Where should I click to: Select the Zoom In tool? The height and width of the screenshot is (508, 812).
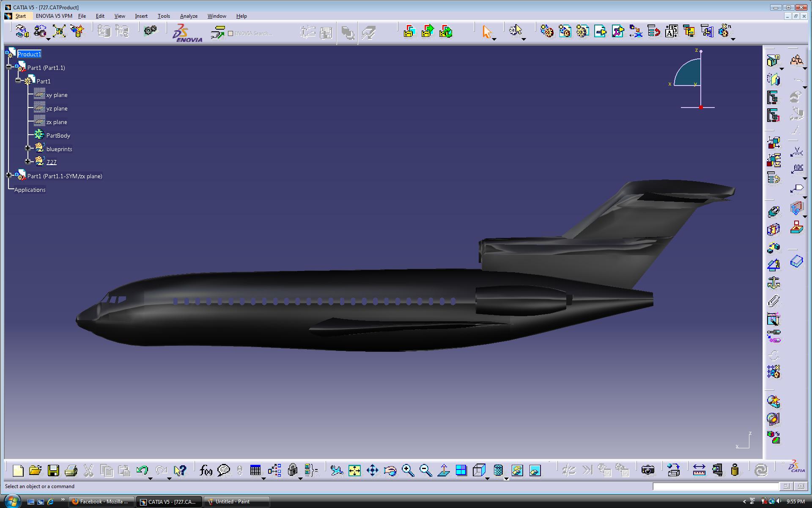coord(408,470)
